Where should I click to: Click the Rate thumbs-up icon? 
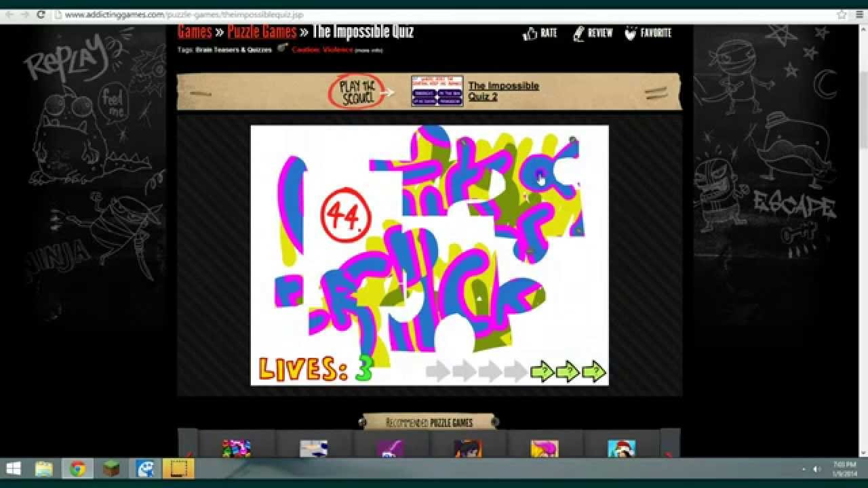[530, 33]
